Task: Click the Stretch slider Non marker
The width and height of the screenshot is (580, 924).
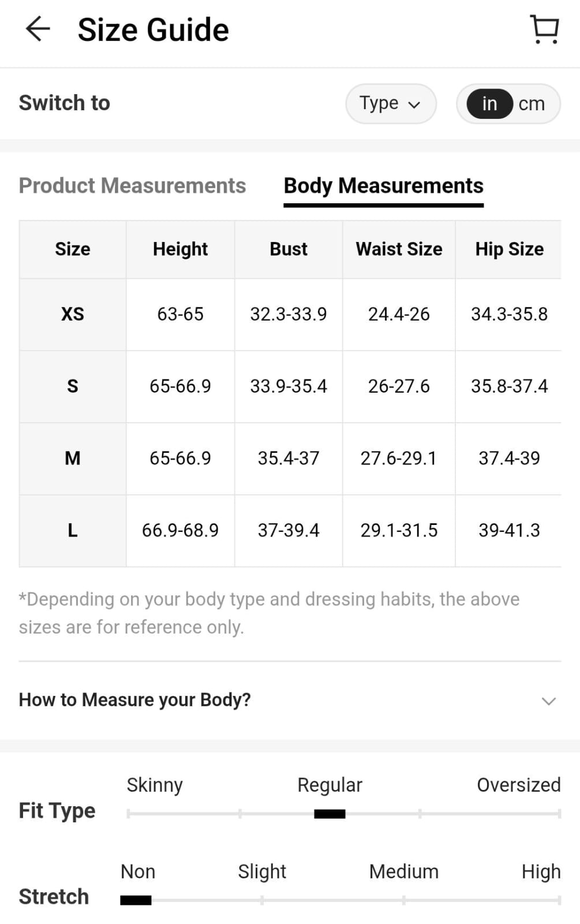Action: [x=136, y=900]
